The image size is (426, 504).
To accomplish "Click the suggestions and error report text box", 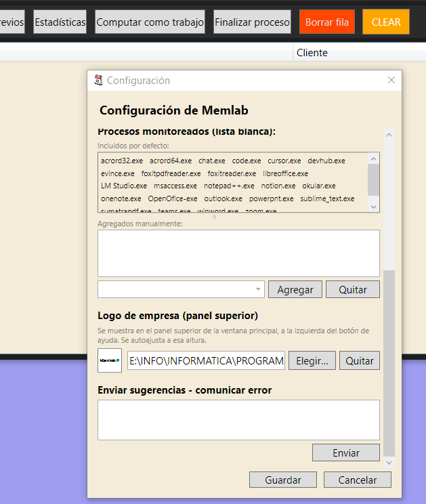I will point(238,420).
